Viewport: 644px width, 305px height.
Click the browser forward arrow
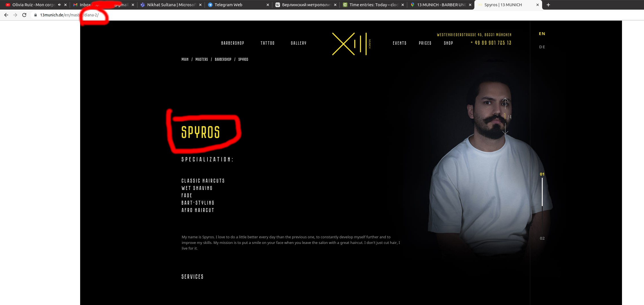(15, 15)
